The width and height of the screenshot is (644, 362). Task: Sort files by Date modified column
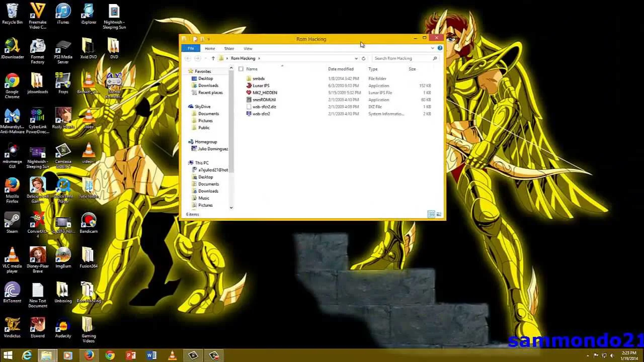coord(341,69)
